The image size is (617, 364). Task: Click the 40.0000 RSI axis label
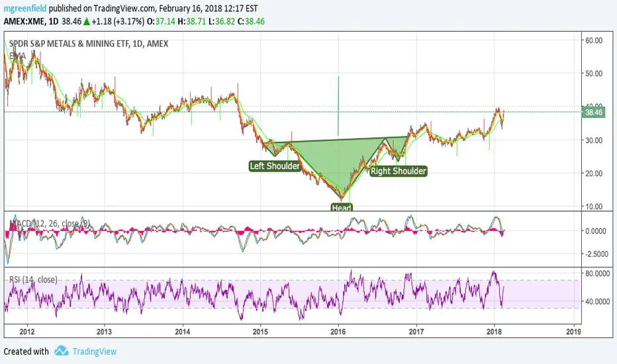coord(597,302)
